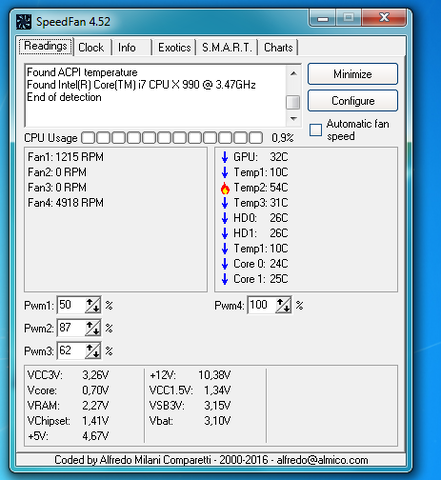441x480 pixels.
Task: Click the CPU Usage bar segments
Action: (172, 138)
